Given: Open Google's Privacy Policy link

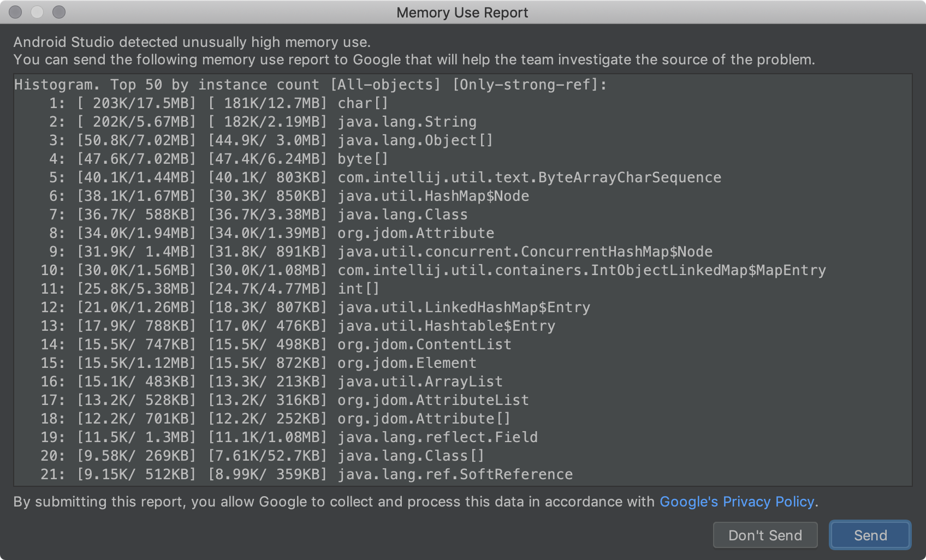Looking at the screenshot, I should (x=738, y=502).
